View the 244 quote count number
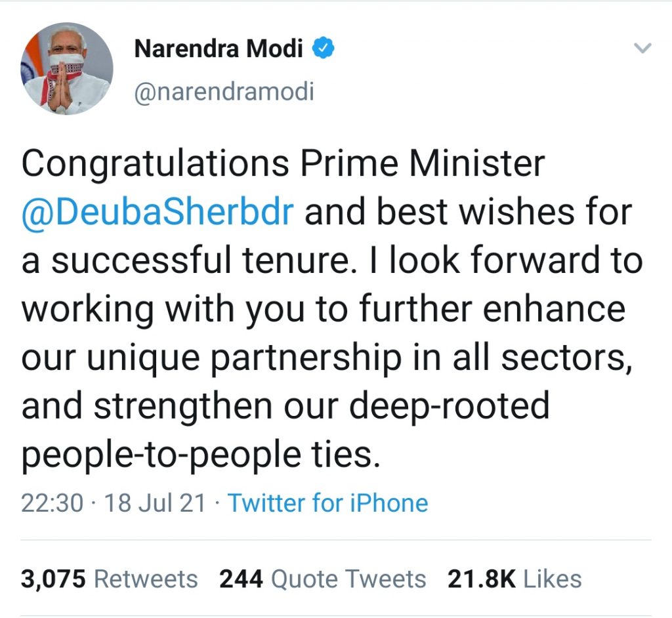Image resolution: width=672 pixels, height=618 pixels. (x=241, y=579)
